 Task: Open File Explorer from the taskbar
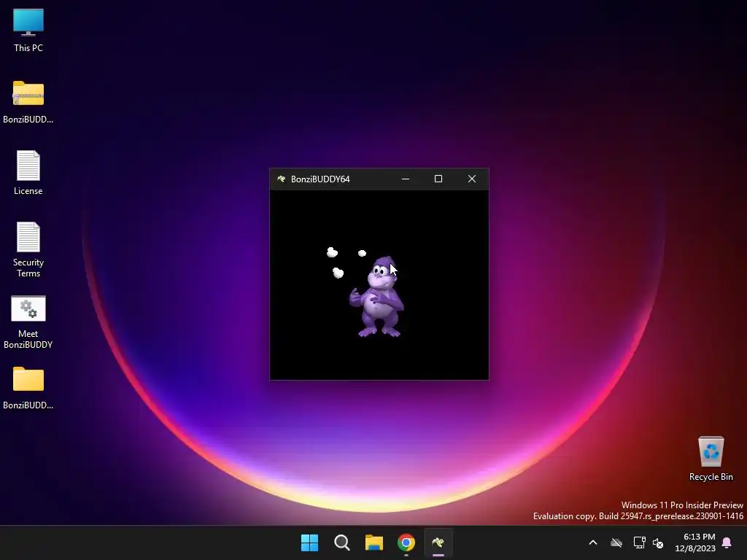(374, 542)
